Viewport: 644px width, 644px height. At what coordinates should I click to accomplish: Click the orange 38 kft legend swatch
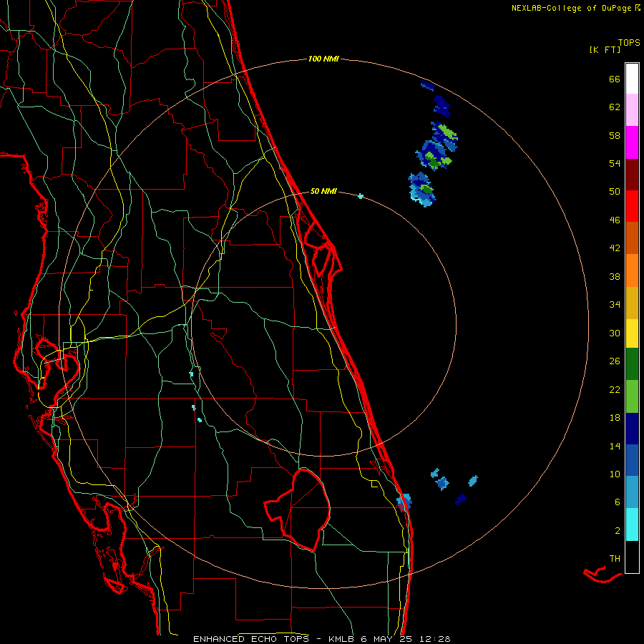point(632,270)
